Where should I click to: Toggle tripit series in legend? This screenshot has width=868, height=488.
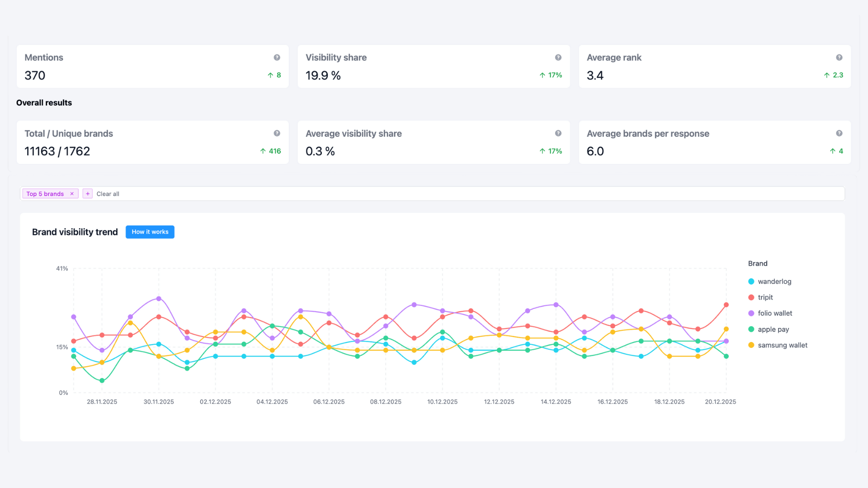click(765, 297)
